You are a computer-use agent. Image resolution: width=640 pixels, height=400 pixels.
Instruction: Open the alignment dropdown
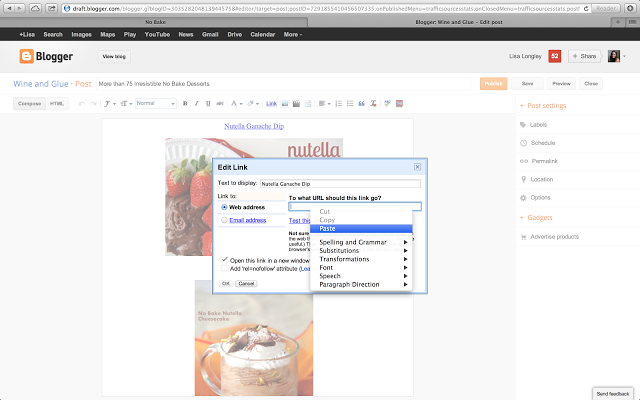click(324, 104)
